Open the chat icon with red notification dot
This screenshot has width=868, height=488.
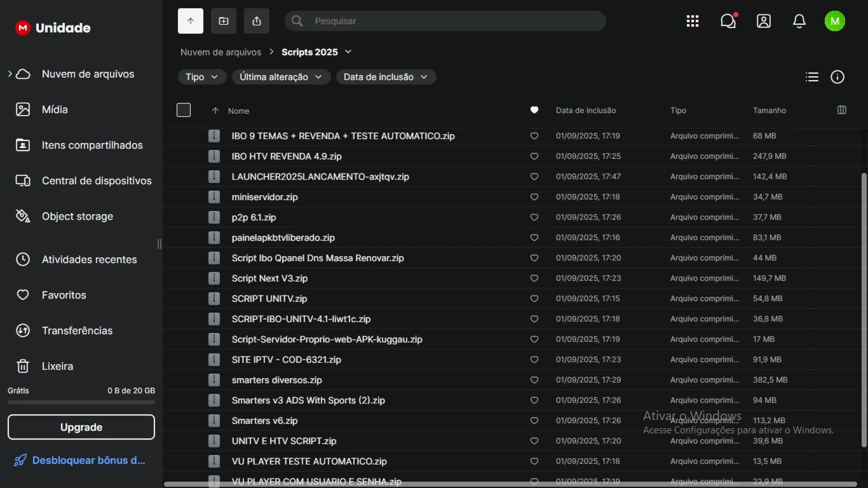point(728,21)
